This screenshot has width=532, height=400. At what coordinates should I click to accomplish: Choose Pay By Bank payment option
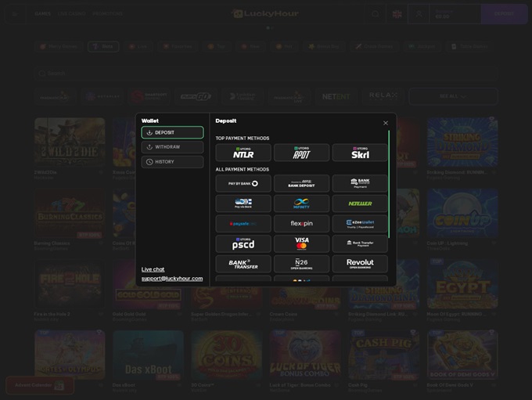tap(243, 184)
